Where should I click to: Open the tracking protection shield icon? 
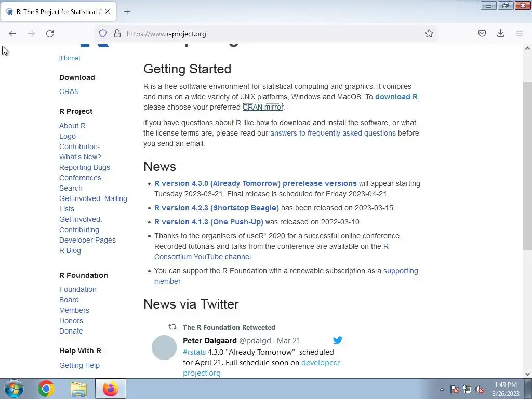(103, 33)
